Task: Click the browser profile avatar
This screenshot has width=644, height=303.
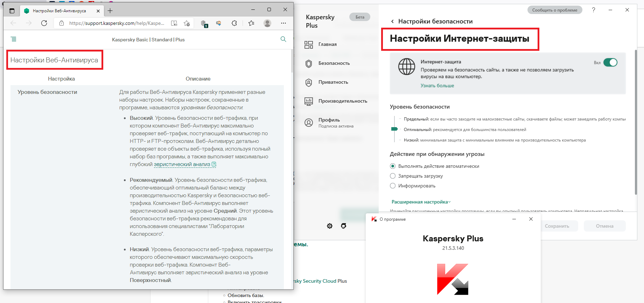Action: [267, 23]
